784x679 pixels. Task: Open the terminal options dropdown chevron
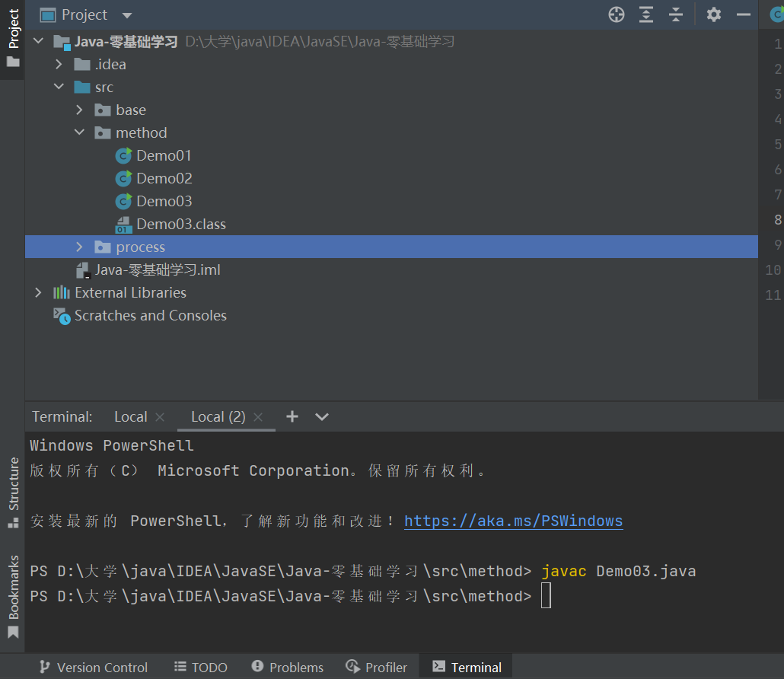(x=321, y=416)
